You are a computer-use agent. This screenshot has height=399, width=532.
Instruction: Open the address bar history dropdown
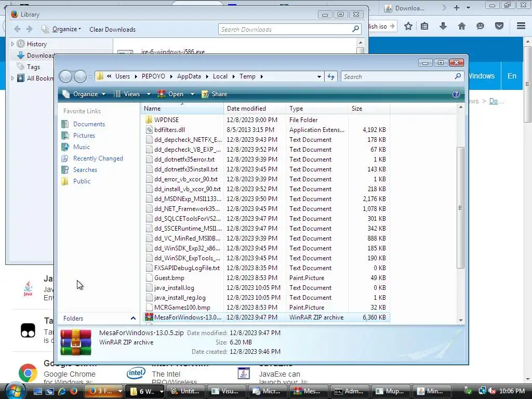tap(319, 77)
